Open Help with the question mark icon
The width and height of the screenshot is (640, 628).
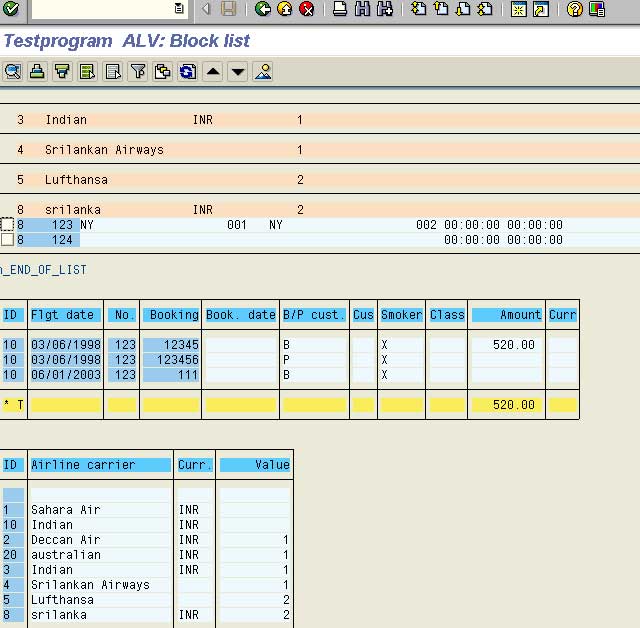click(x=574, y=9)
